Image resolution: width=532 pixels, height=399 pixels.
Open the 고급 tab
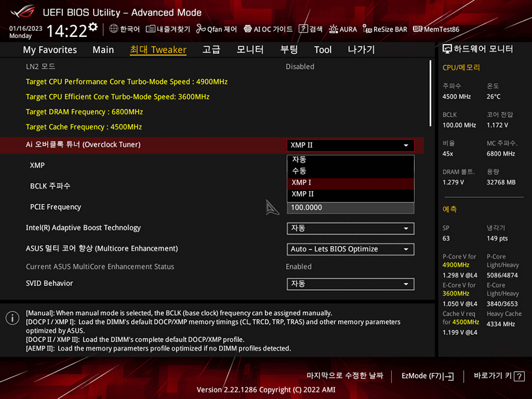coord(211,50)
